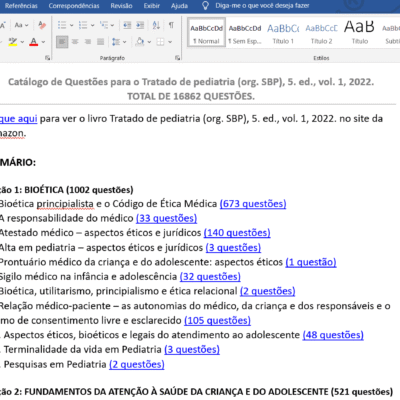Viewport: 400px width, 400px height.
Task: Open the Referências ribbon tab
Action: 21,6
